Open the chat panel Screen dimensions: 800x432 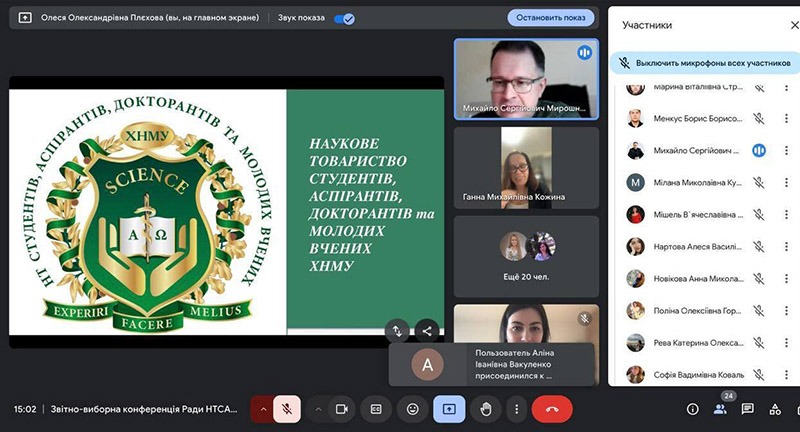click(747, 409)
